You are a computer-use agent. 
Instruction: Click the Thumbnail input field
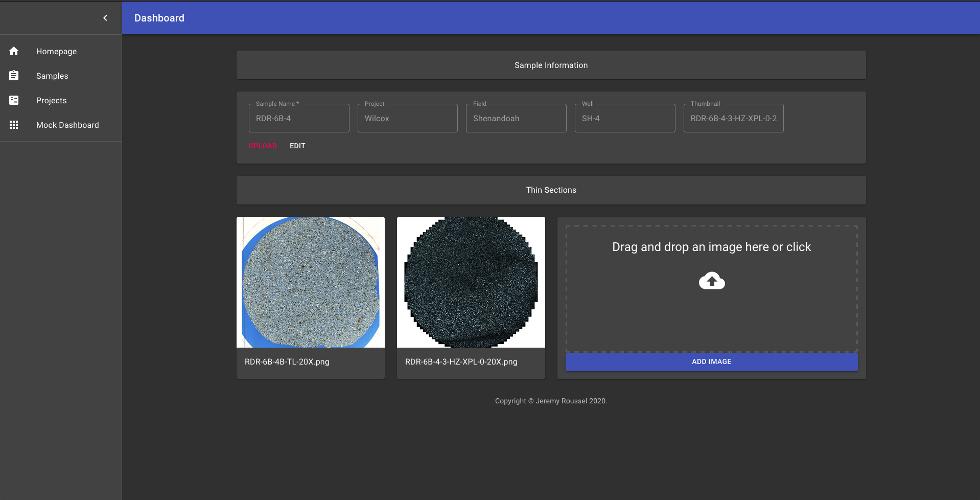point(734,118)
